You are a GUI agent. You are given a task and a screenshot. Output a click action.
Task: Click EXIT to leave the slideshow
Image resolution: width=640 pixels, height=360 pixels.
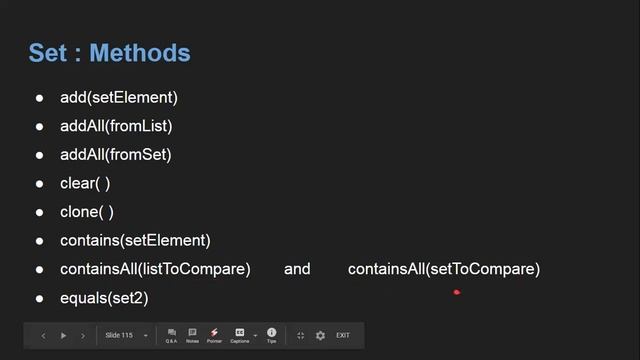343,335
